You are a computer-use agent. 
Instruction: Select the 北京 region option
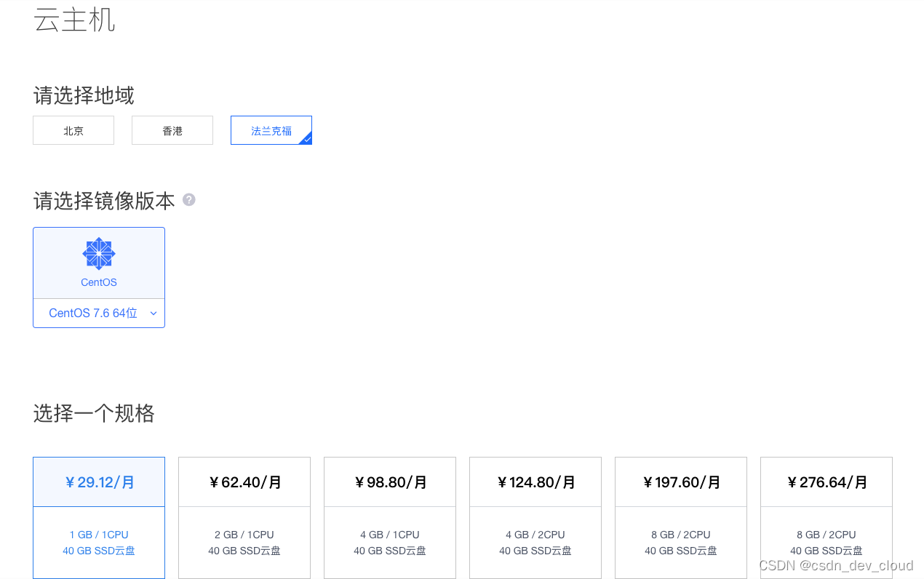click(73, 130)
